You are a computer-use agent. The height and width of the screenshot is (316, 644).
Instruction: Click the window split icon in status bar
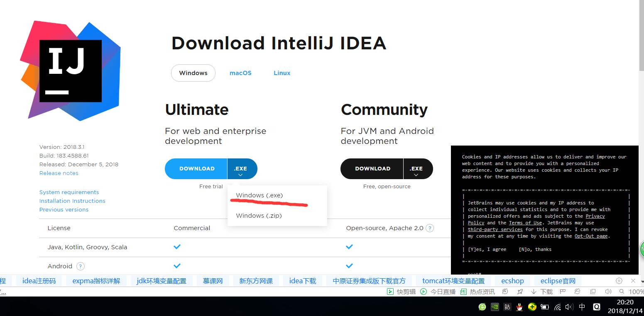point(593,292)
